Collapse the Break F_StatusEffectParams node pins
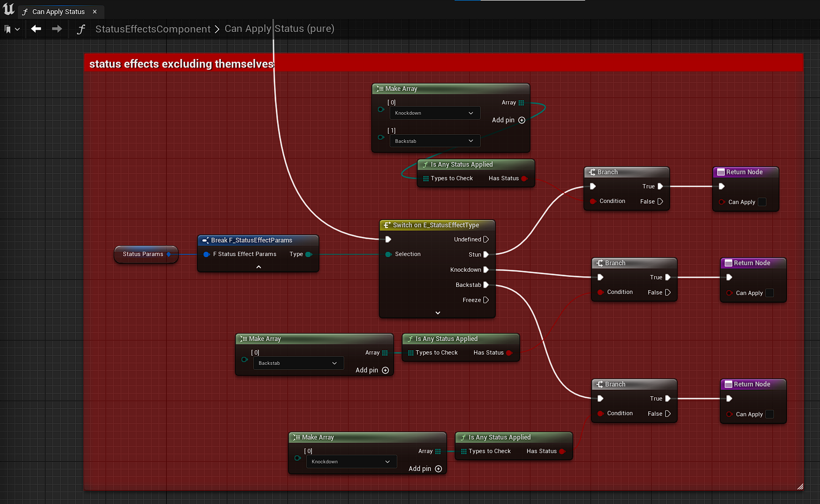This screenshot has width=820, height=504. (x=258, y=267)
